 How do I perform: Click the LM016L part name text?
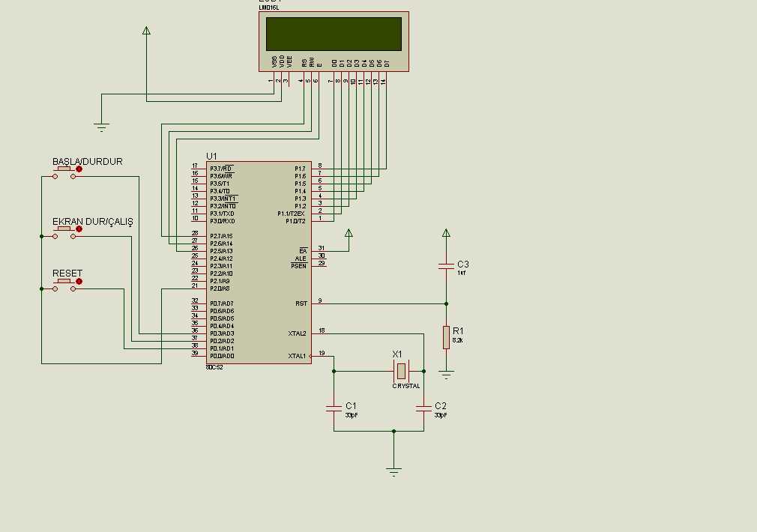269,7
